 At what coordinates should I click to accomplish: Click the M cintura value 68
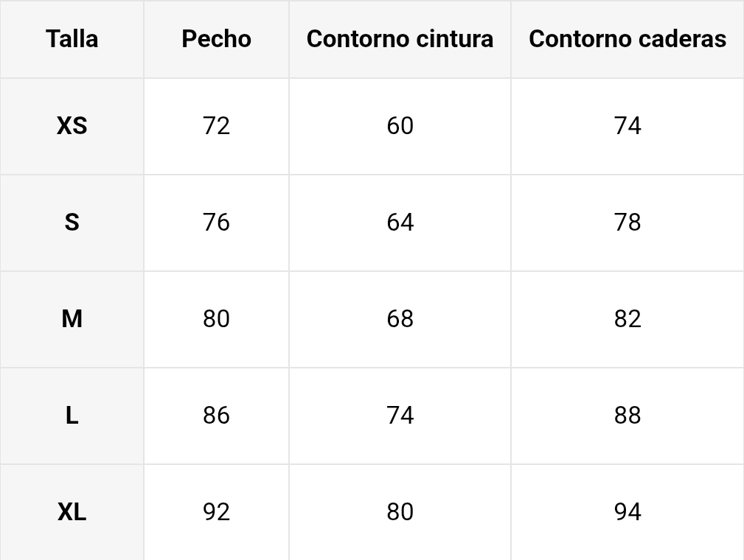(x=400, y=319)
